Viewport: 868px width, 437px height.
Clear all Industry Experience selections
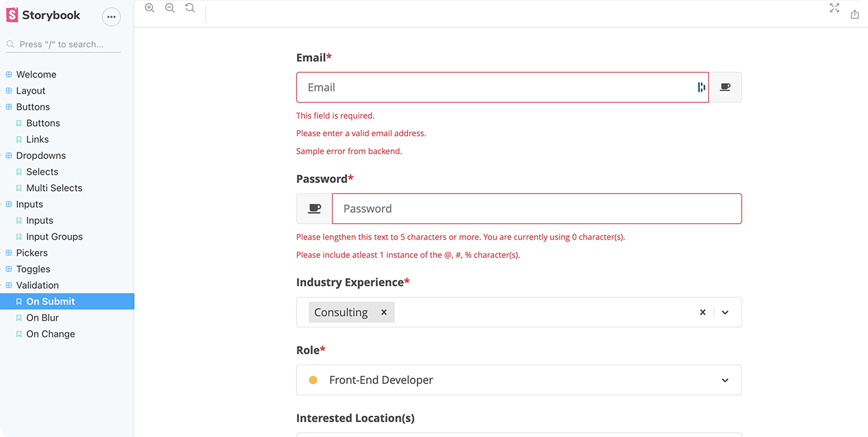pos(703,312)
